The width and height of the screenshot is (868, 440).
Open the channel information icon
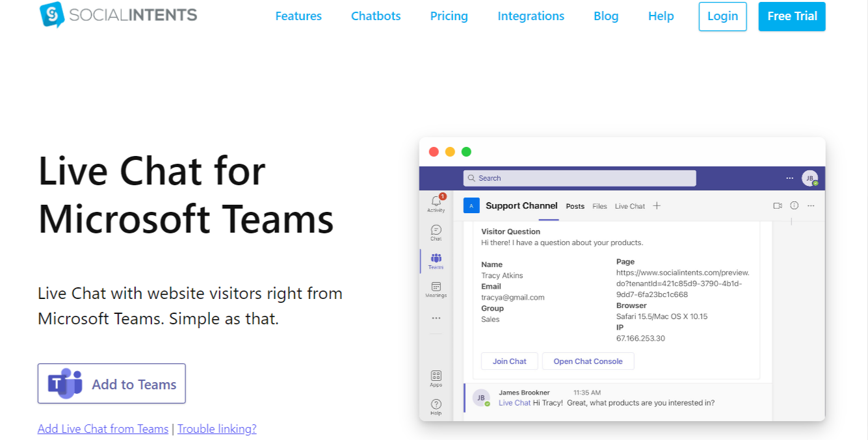pyautogui.click(x=794, y=205)
